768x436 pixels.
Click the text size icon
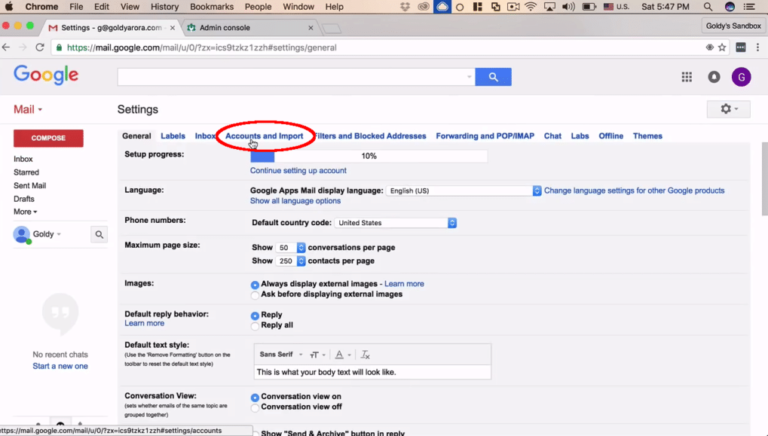click(x=314, y=355)
